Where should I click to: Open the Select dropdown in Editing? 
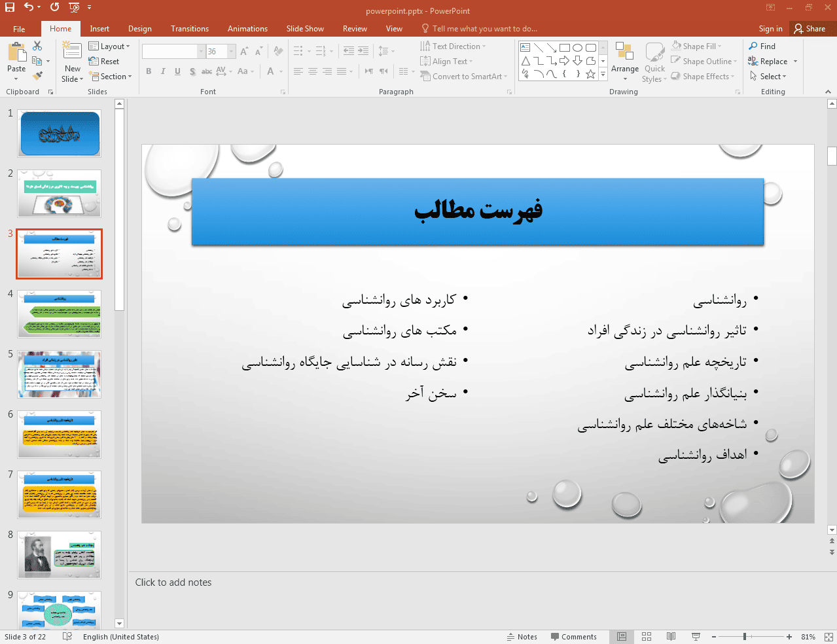768,77
